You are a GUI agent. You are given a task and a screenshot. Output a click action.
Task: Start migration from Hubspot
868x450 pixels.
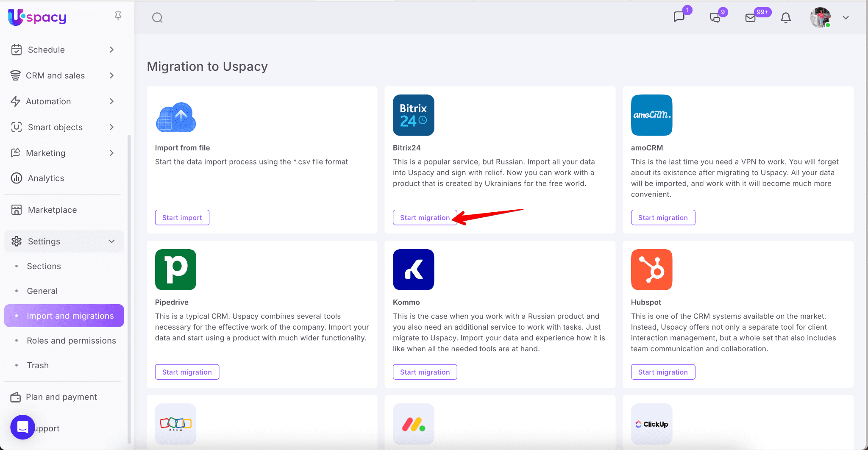pos(663,372)
